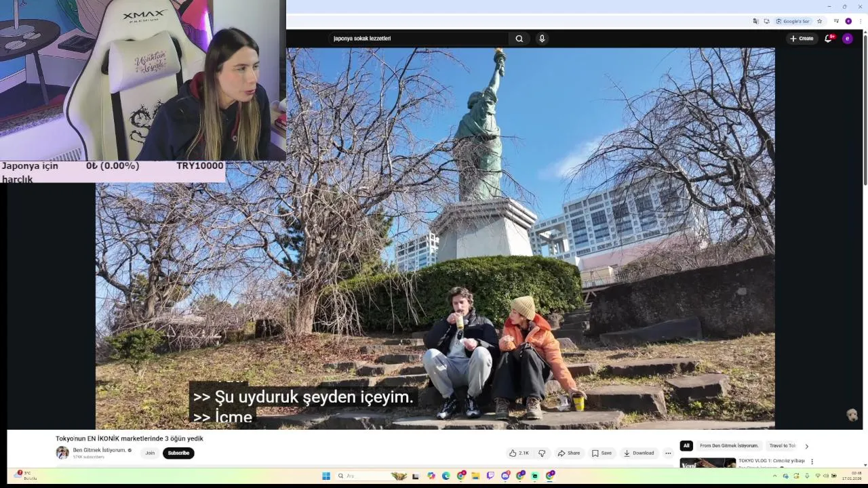Download the video

(639, 453)
